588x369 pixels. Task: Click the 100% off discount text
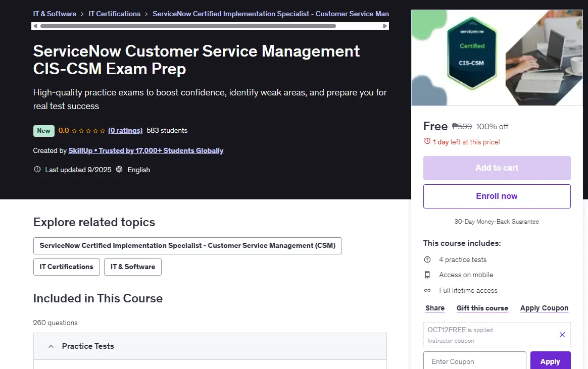[x=492, y=127]
